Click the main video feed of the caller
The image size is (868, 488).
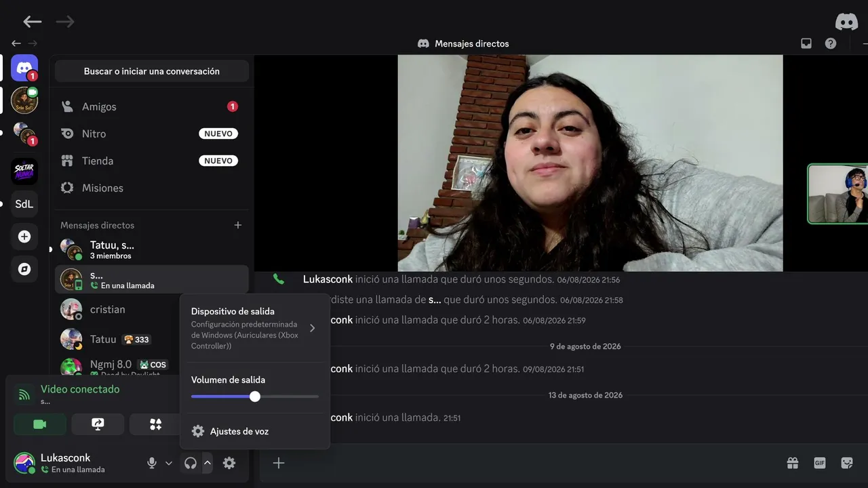pyautogui.click(x=590, y=163)
